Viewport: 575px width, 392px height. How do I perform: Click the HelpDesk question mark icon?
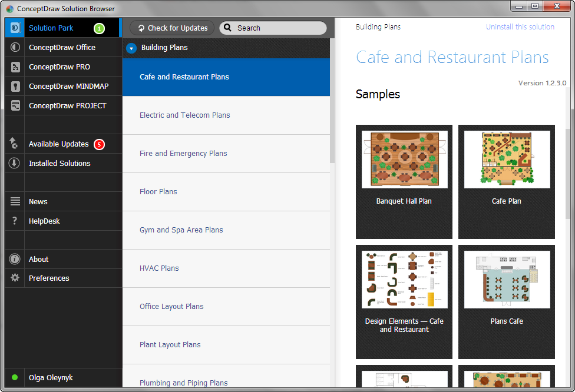[x=15, y=221]
